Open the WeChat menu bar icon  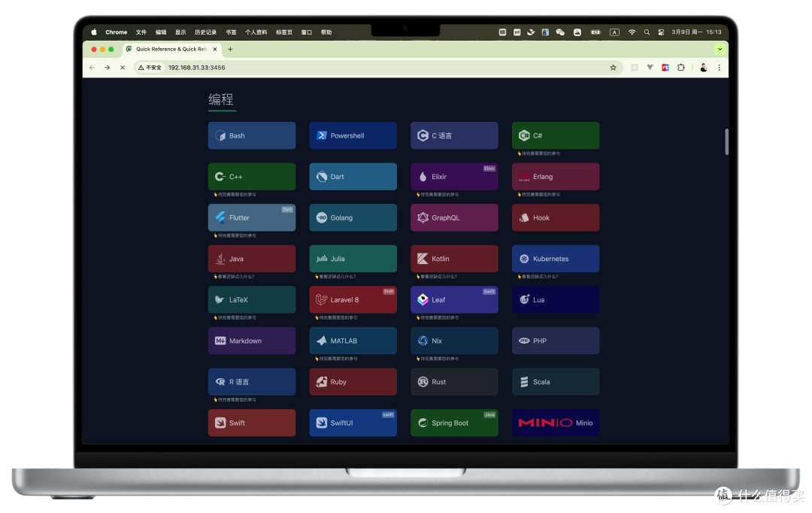coord(560,32)
